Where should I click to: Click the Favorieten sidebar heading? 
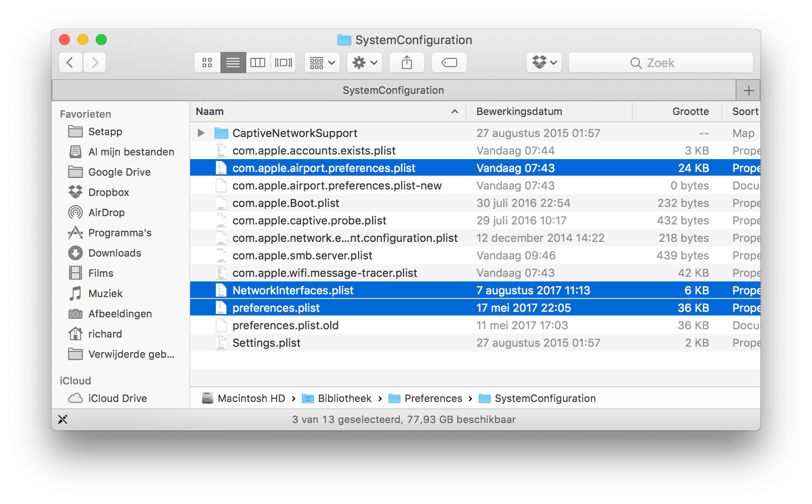point(85,114)
